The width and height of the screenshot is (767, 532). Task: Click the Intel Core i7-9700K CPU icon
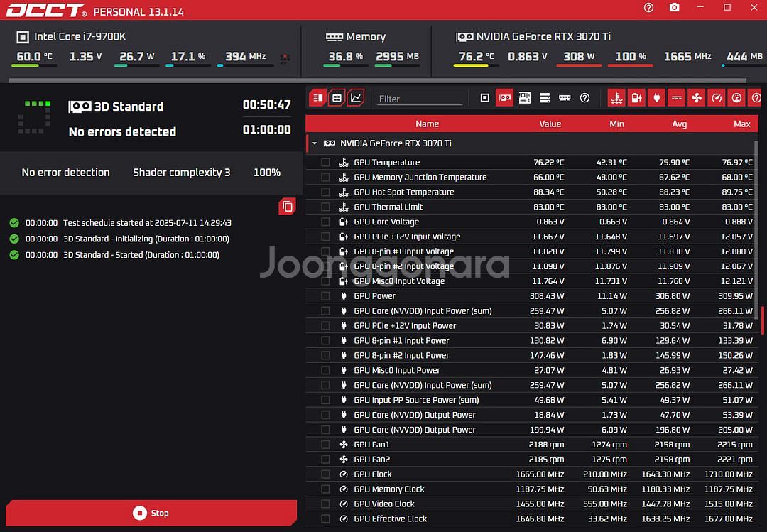(23, 37)
